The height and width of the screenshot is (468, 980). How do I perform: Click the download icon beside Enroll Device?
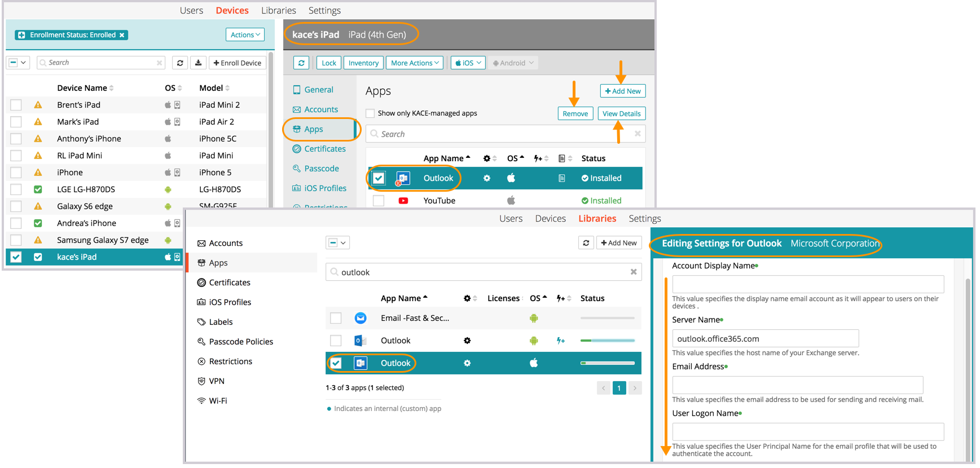pos(198,63)
